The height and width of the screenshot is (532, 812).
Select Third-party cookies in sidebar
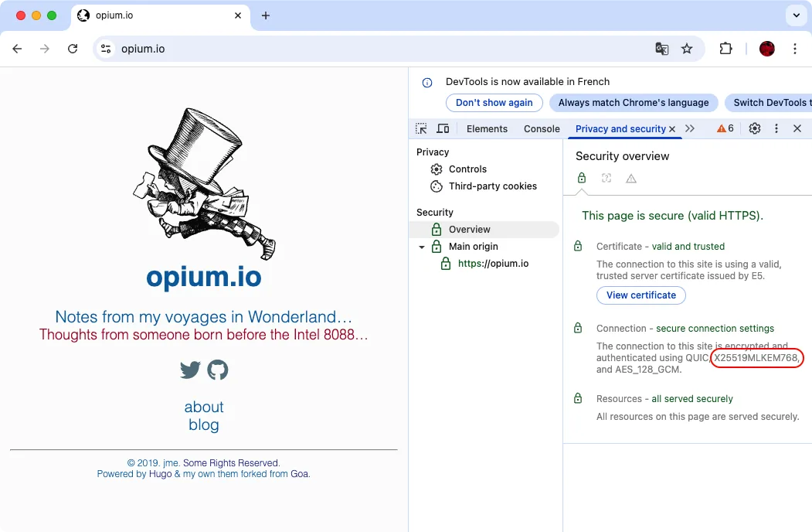click(492, 186)
